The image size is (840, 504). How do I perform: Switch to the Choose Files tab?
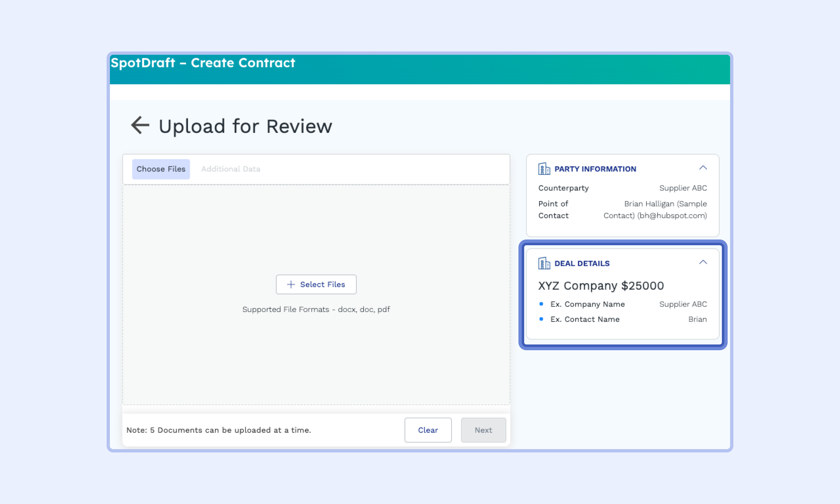click(x=161, y=169)
